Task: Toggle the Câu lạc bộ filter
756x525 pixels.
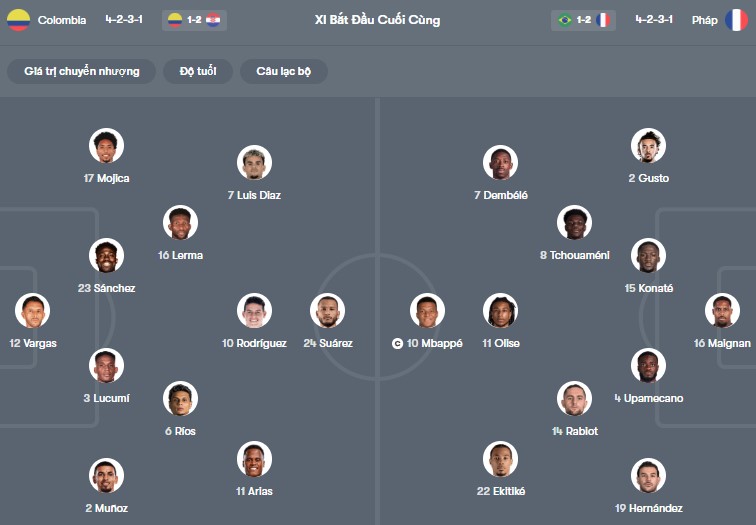Action: pyautogui.click(x=284, y=71)
